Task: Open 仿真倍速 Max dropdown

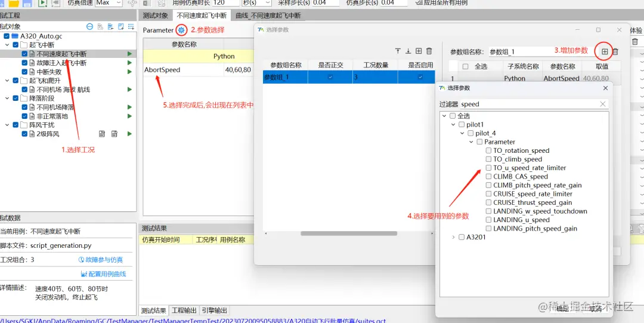Action: [x=109, y=3]
